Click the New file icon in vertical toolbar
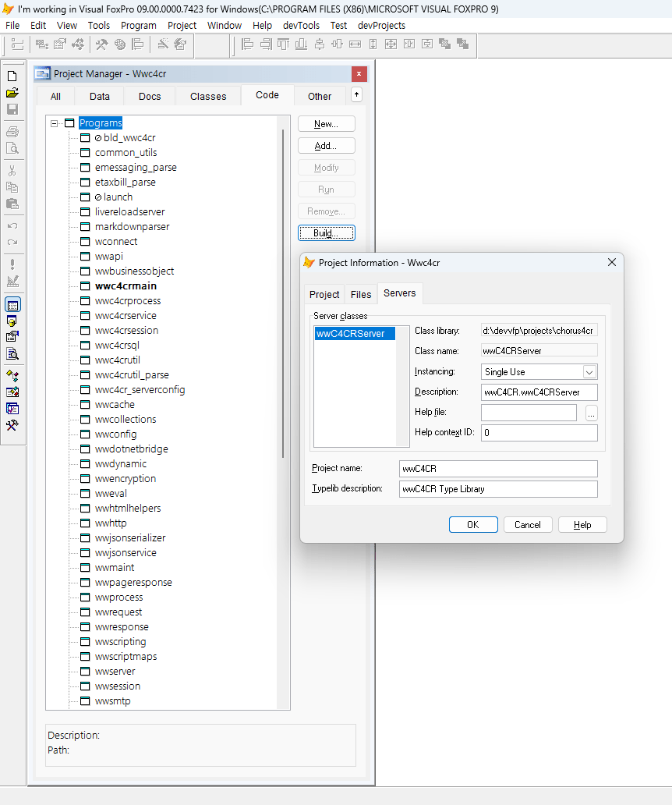The height and width of the screenshot is (805, 672). (12, 76)
